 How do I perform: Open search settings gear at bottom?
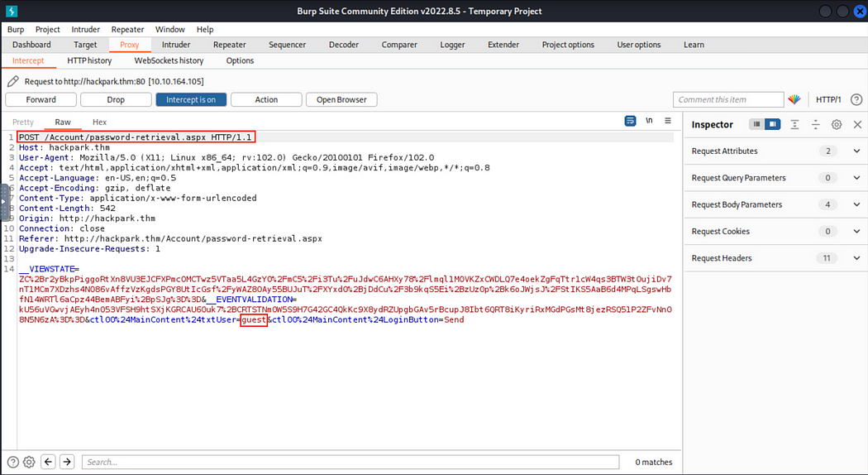click(29, 462)
